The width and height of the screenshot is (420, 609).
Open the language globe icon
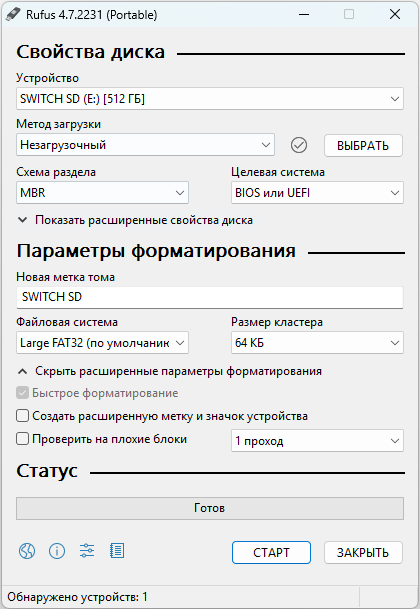tap(27, 551)
